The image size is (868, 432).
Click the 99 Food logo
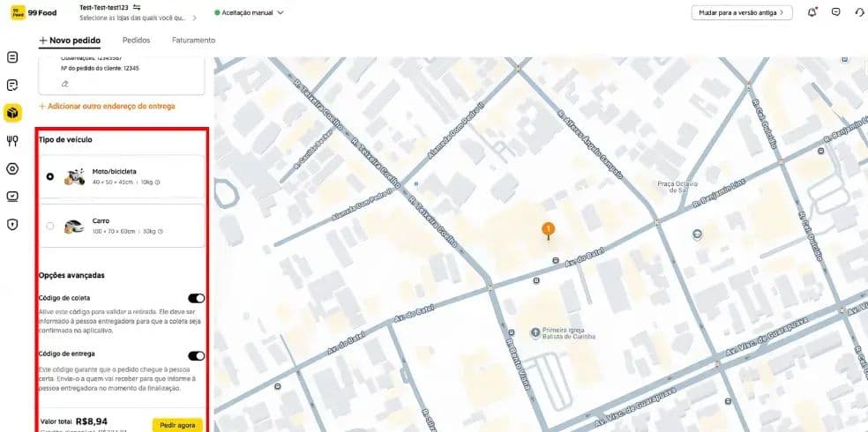pyautogui.click(x=34, y=12)
